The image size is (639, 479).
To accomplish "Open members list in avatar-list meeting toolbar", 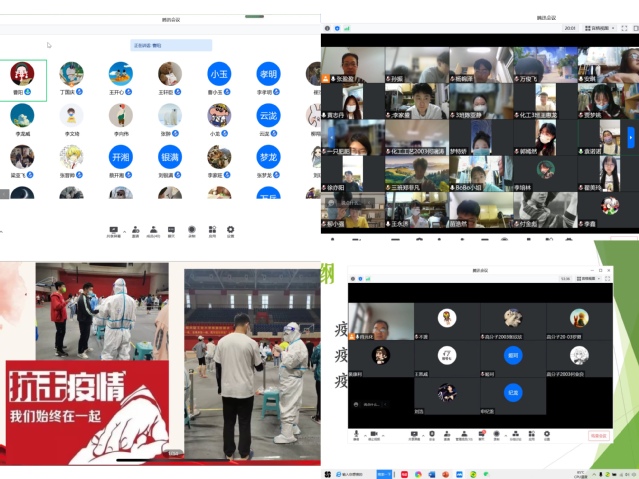I will pyautogui.click(x=153, y=230).
